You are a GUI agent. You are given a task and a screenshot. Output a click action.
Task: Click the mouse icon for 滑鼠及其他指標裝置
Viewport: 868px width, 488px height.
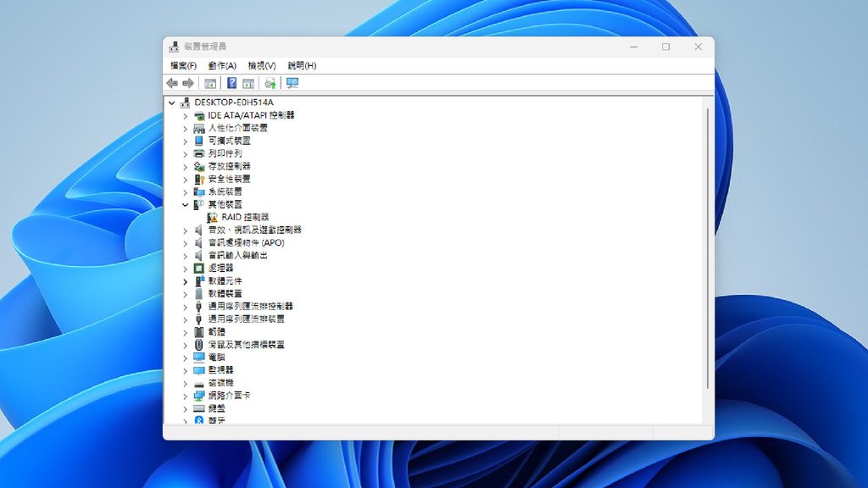pyautogui.click(x=198, y=344)
